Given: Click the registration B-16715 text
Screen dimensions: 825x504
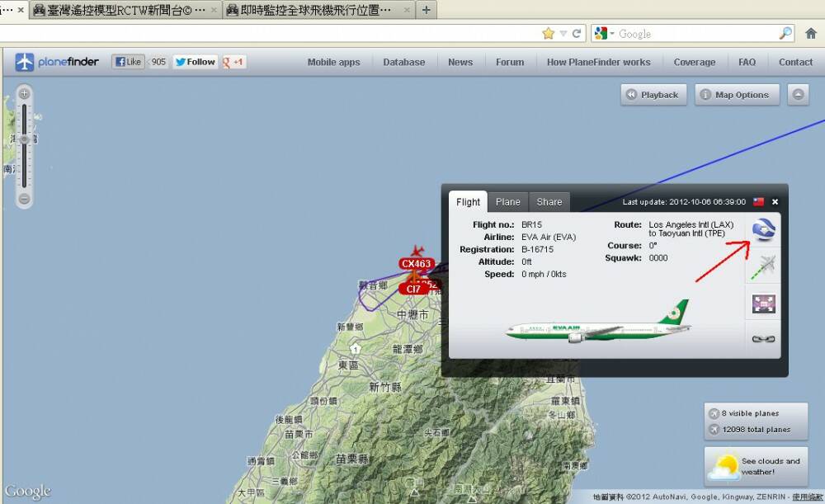Looking at the screenshot, I should coord(537,249).
